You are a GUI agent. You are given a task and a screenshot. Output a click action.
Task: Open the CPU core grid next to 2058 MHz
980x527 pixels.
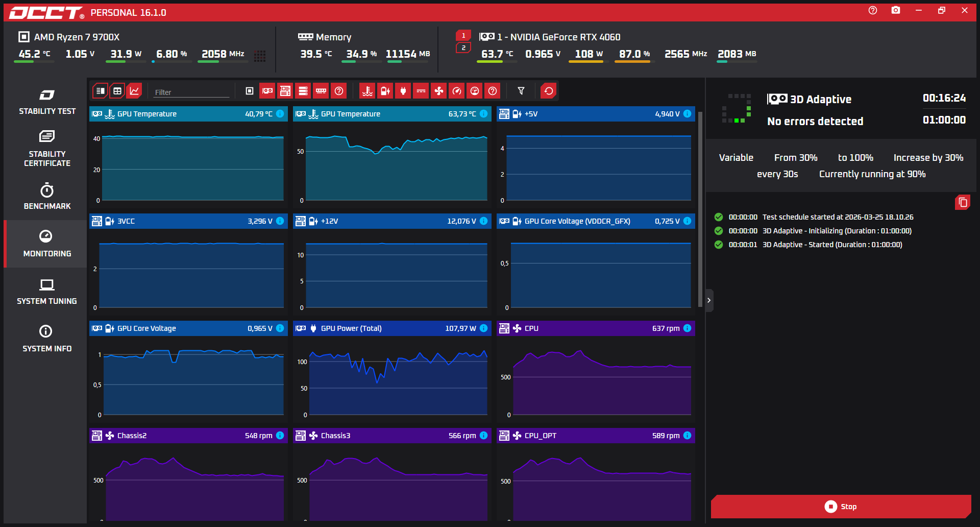coord(260,56)
